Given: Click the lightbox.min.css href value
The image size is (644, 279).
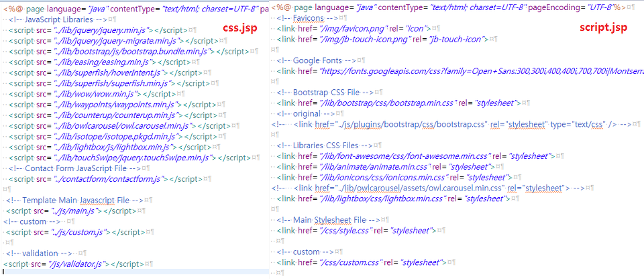Looking at the screenshot, I should coord(383,199).
